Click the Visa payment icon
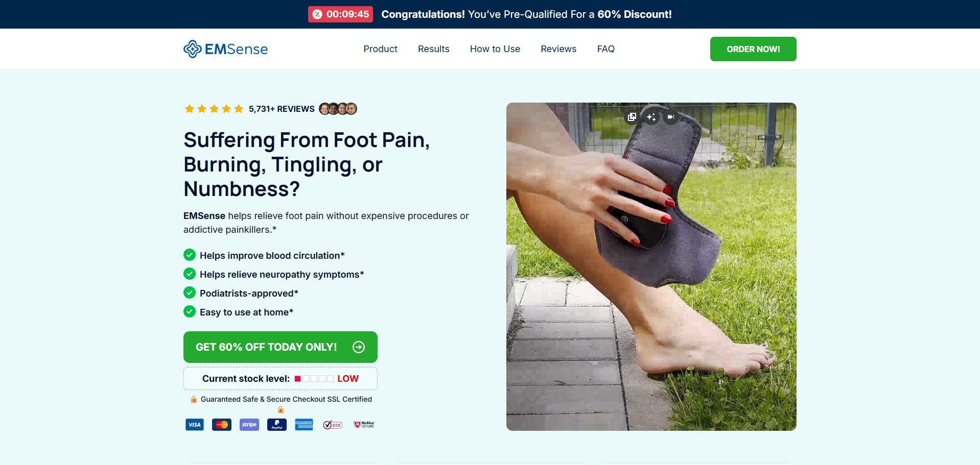This screenshot has height=465, width=980. point(195,425)
